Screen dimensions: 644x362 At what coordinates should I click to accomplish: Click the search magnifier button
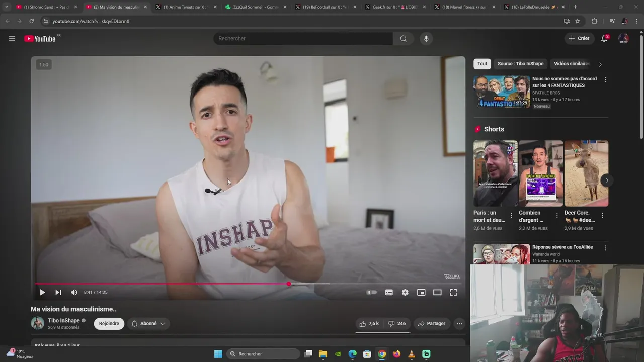[x=403, y=38]
